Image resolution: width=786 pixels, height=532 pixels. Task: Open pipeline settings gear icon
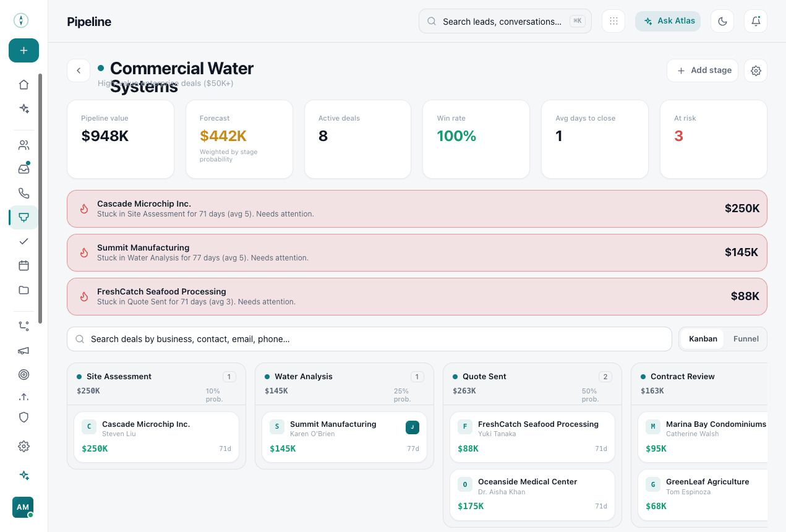[x=756, y=71]
